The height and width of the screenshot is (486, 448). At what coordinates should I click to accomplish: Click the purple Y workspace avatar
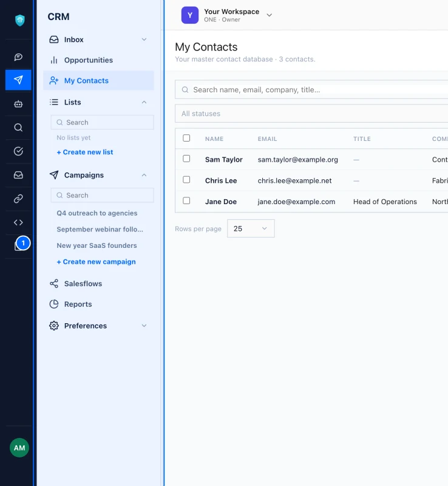tap(190, 15)
